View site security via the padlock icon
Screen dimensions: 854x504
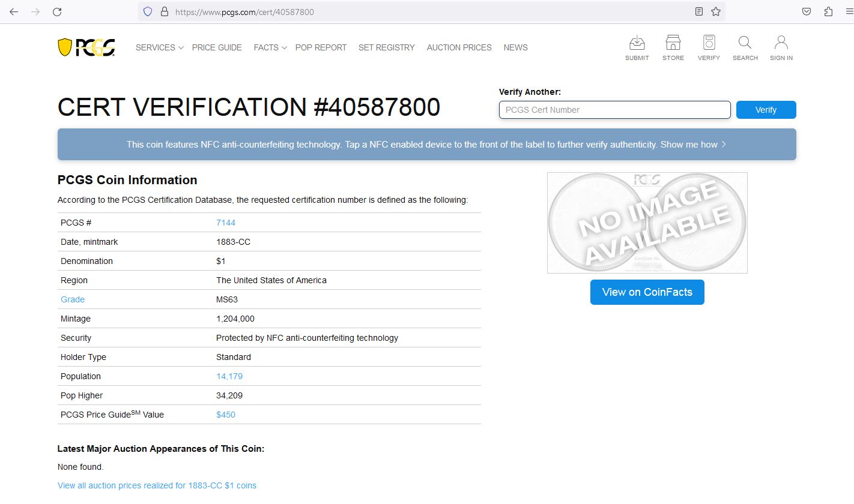click(x=164, y=11)
